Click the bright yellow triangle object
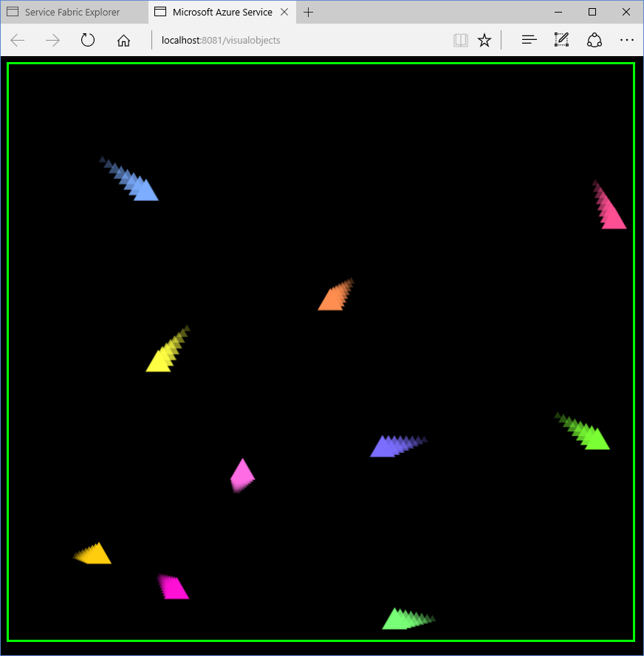This screenshot has height=656, width=644. [160, 361]
